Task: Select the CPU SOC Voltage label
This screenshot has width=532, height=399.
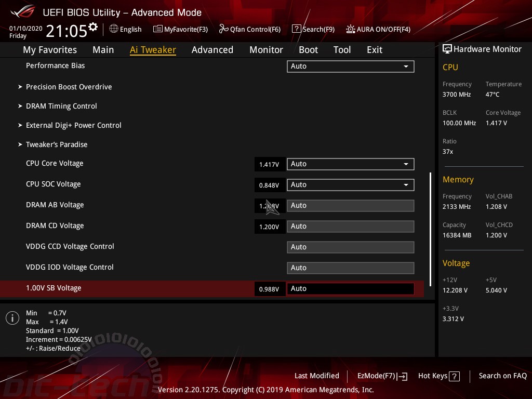Action: [x=54, y=184]
